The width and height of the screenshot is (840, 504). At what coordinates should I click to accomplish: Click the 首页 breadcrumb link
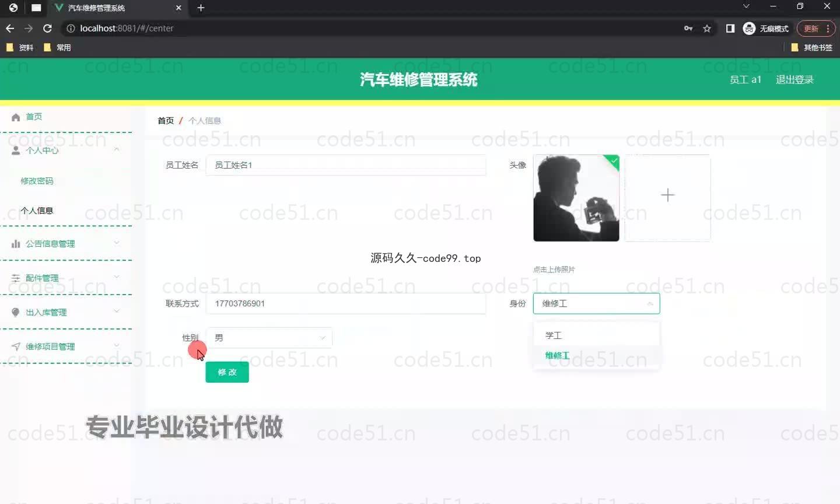coord(166,121)
